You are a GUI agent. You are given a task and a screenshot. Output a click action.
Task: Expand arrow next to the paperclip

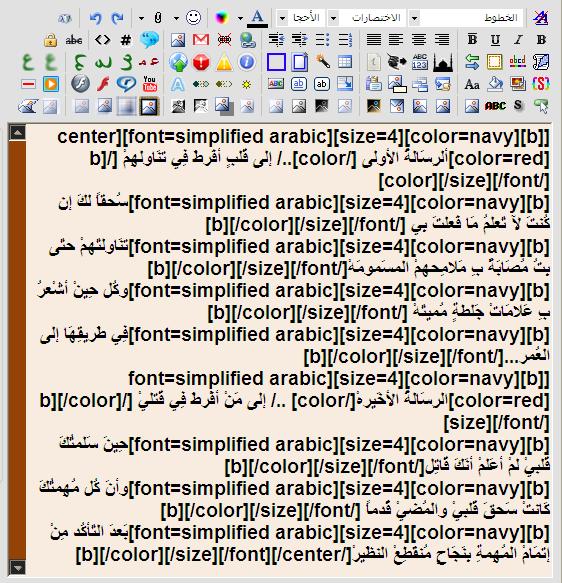click(x=141, y=18)
